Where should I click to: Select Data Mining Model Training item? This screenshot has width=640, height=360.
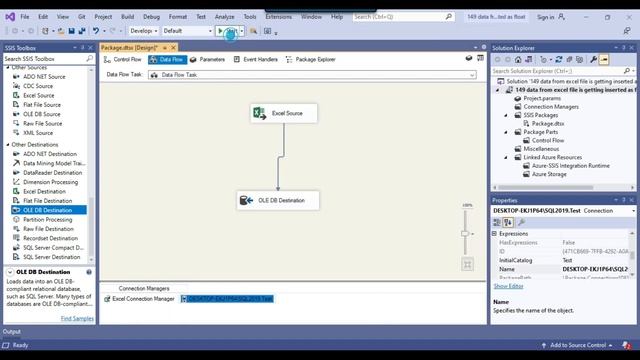(54, 163)
